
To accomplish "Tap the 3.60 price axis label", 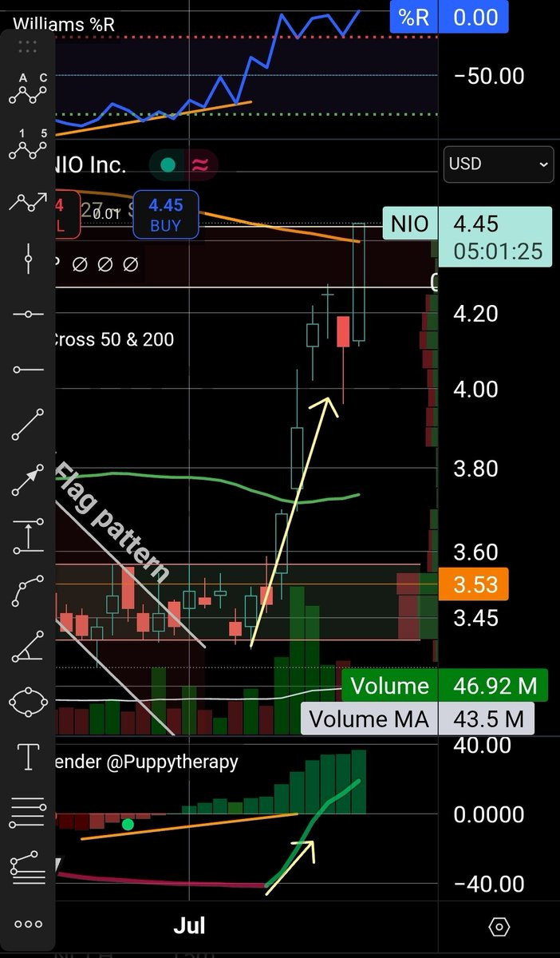I will point(475,552).
